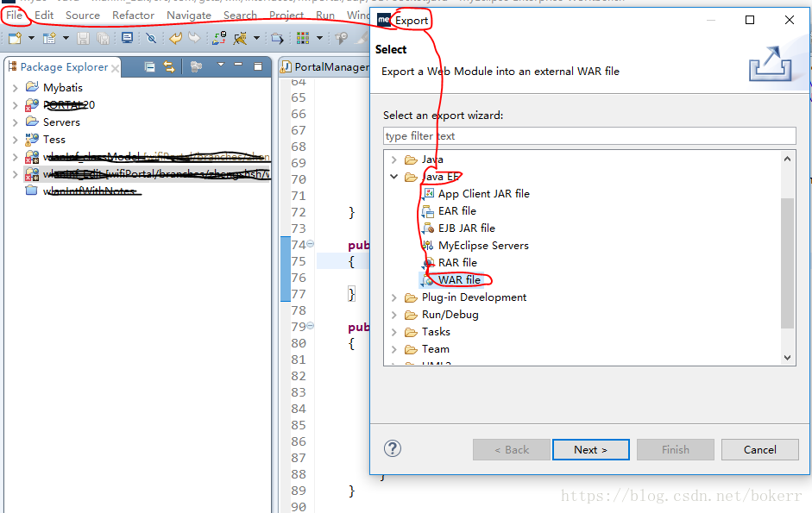Image resolution: width=812 pixels, height=513 pixels.
Task: Click the Save toolbar icon
Action: pos(83,38)
